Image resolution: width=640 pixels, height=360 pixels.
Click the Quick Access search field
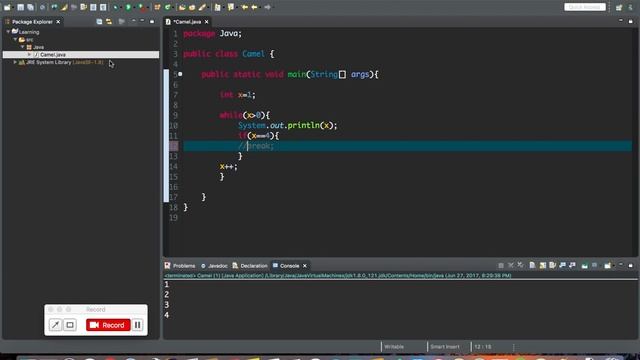tap(585, 7)
